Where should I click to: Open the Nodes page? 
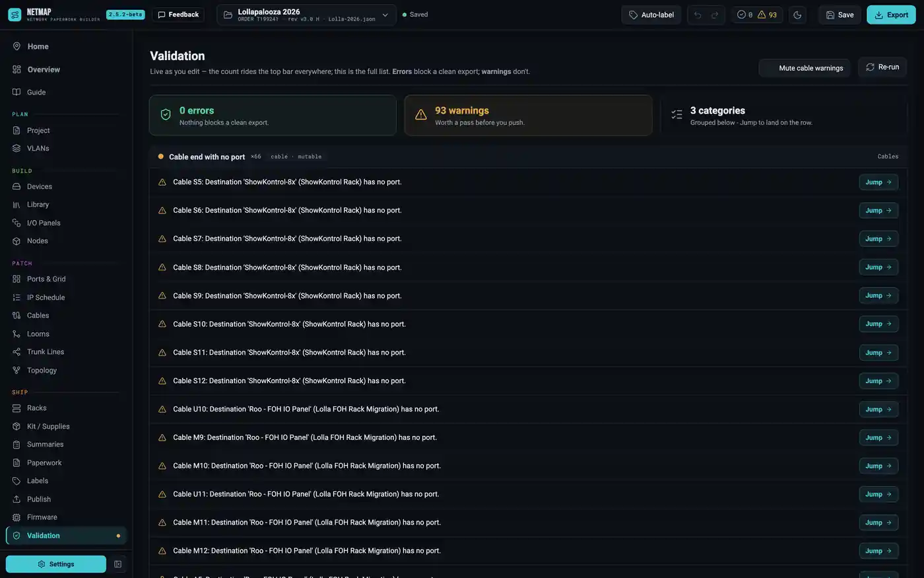(x=66, y=240)
